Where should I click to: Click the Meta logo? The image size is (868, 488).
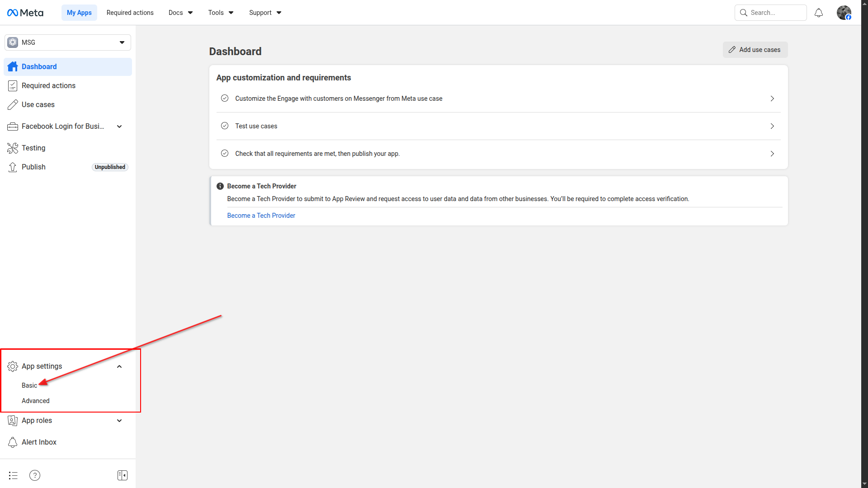25,13
